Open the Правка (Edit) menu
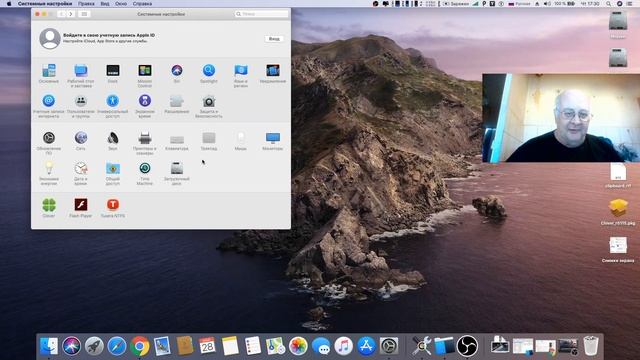This screenshot has width=640, height=360. pos(86,4)
